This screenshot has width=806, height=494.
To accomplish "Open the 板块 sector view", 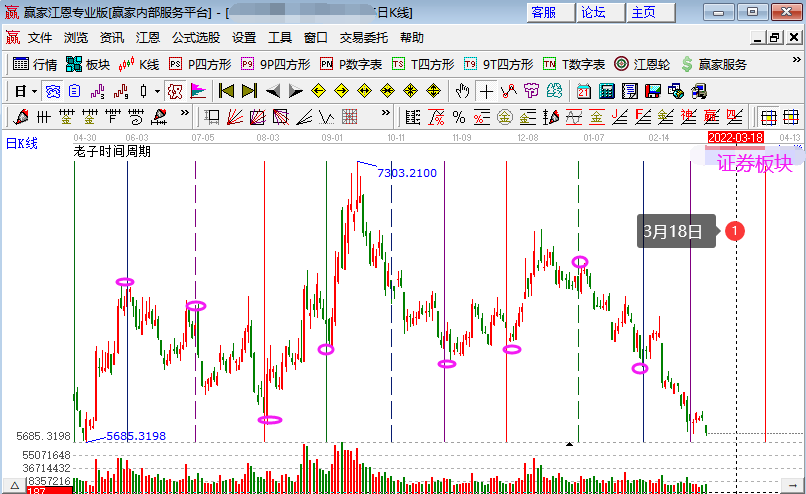I will click(x=88, y=64).
